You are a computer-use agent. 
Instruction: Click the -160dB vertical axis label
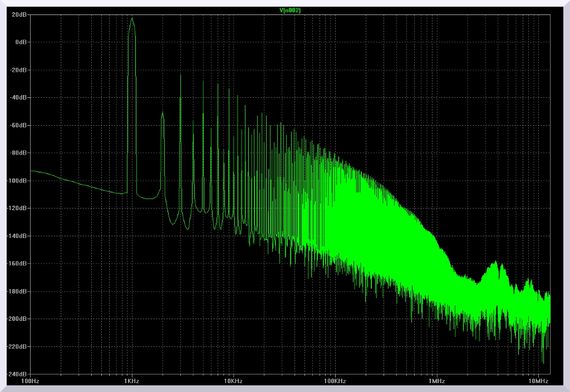(18, 264)
